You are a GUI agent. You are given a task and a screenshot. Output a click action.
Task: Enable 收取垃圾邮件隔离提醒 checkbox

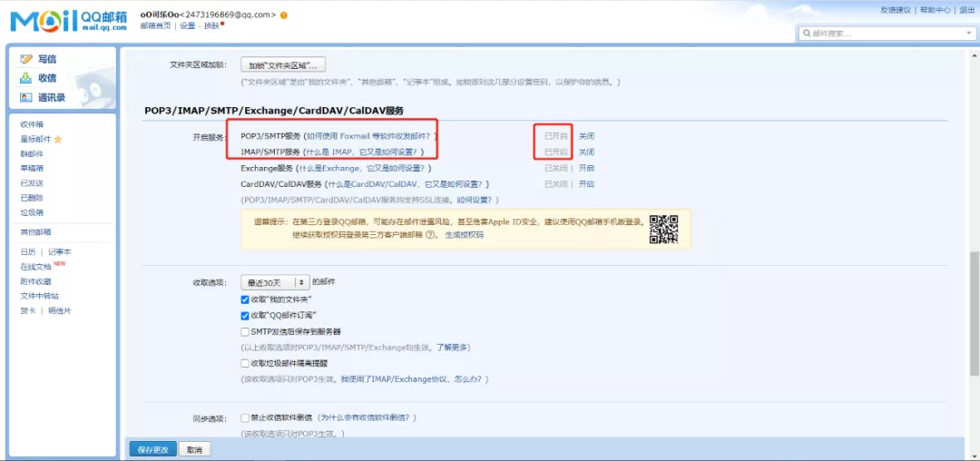245,363
